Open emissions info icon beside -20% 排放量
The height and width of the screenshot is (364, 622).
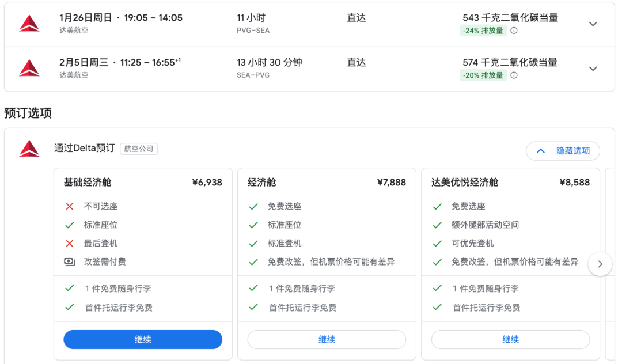click(514, 75)
